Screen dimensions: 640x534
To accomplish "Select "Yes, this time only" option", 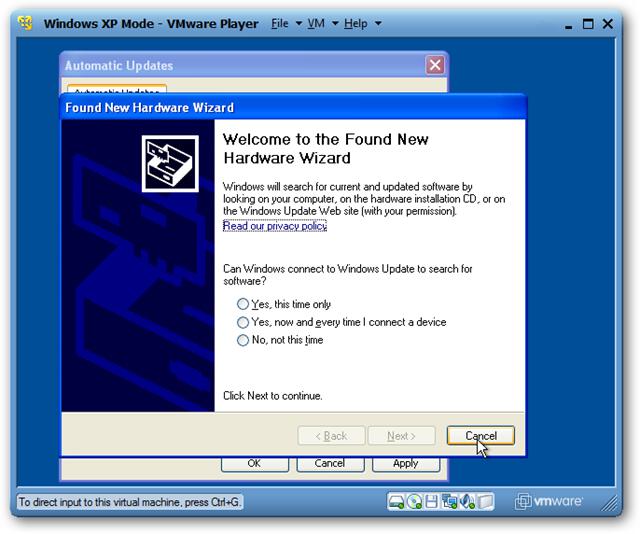I will (x=243, y=304).
